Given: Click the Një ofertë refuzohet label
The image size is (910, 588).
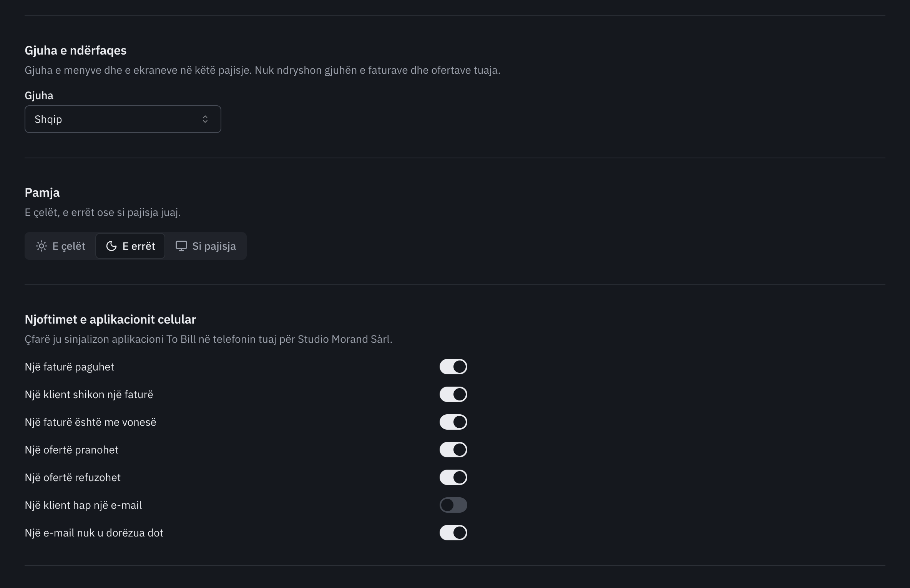Looking at the screenshot, I should [x=73, y=478].
